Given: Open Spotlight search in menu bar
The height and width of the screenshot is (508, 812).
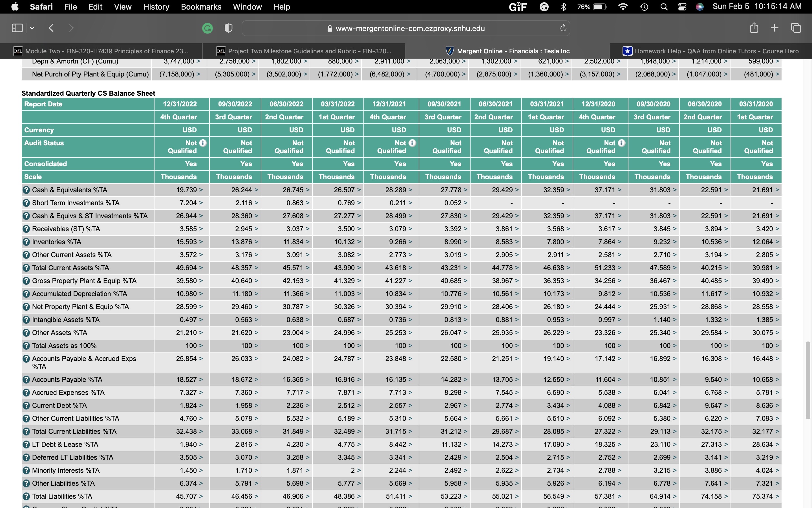Looking at the screenshot, I should coord(664,7).
